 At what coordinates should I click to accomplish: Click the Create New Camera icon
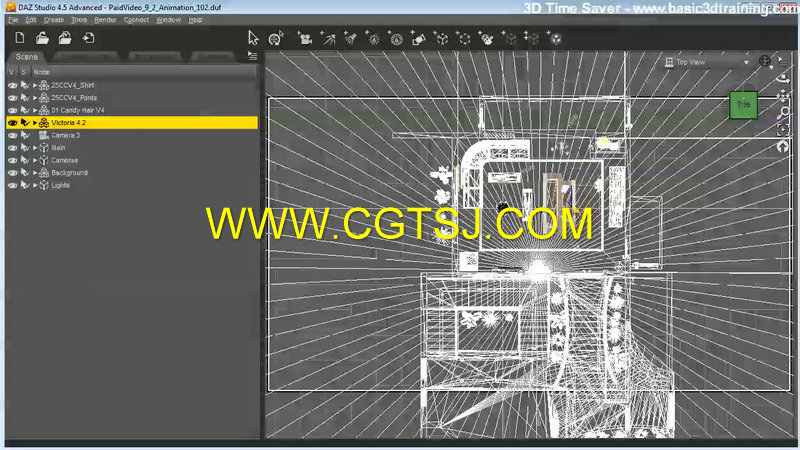(305, 38)
